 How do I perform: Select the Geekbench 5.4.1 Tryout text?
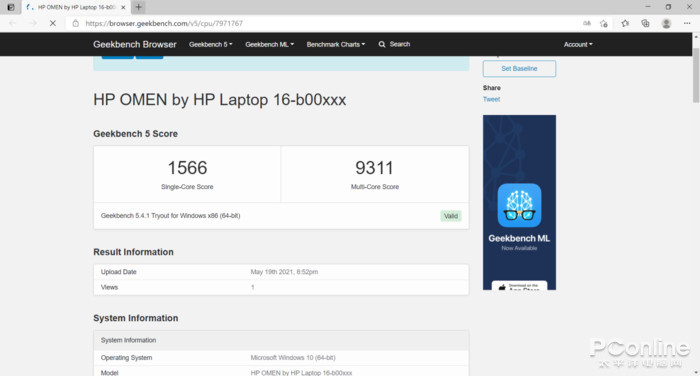tap(171, 216)
